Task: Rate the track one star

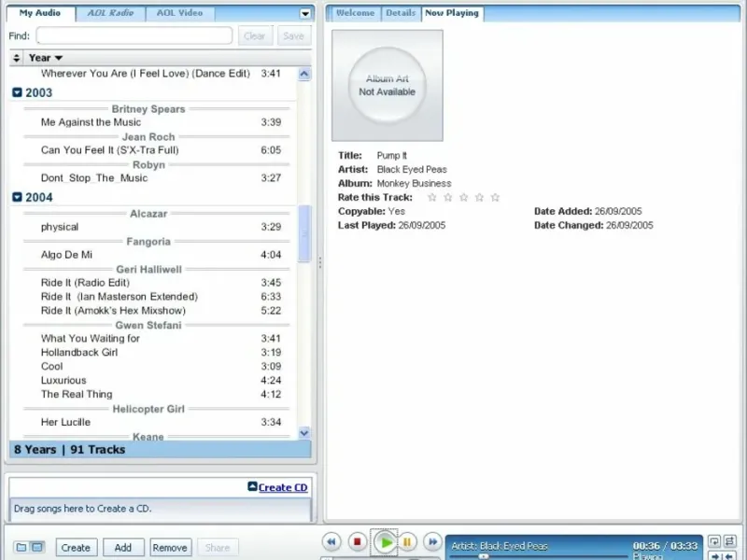Action: pos(432,197)
